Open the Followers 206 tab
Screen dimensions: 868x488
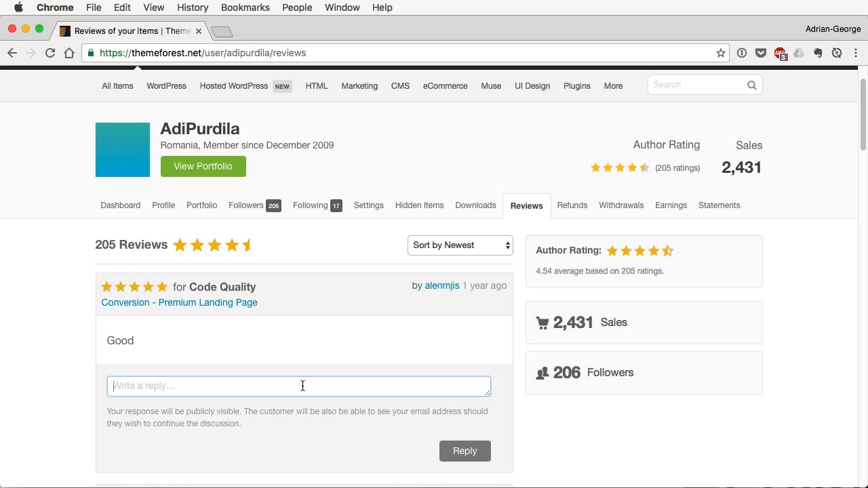pos(254,205)
